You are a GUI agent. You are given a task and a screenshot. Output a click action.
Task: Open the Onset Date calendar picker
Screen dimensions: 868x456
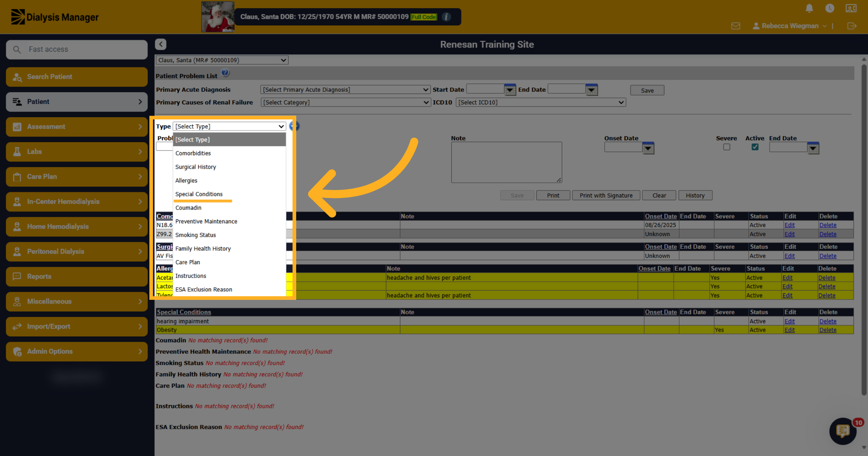pyautogui.click(x=648, y=147)
